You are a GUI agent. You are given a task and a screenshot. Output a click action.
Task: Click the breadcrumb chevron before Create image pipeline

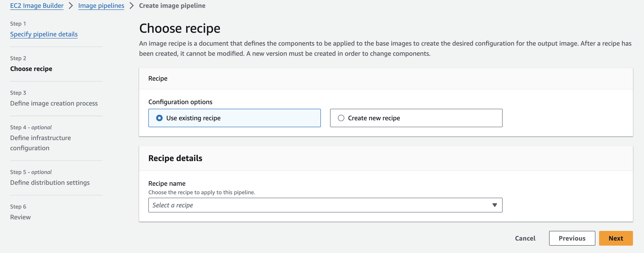click(x=132, y=6)
